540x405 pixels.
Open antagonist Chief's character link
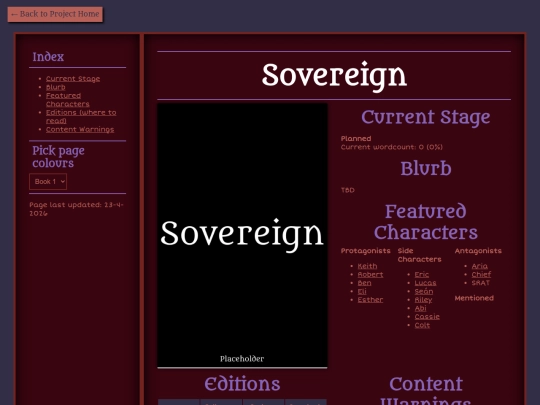(x=481, y=274)
